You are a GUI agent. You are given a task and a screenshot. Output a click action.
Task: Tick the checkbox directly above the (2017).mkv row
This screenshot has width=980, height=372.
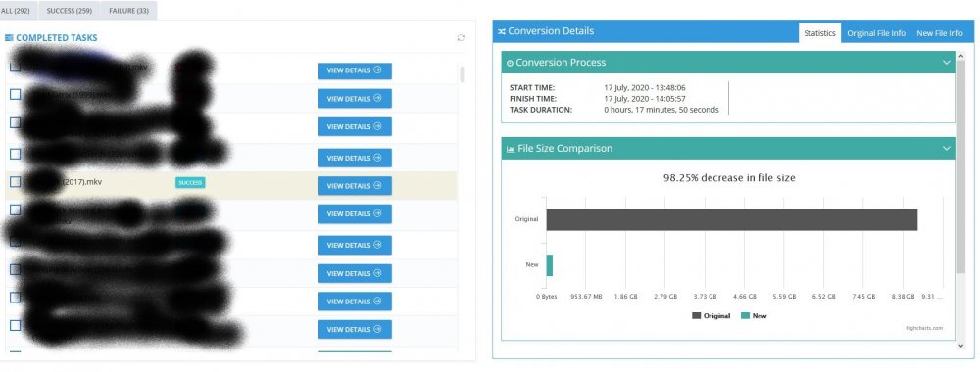tap(15, 154)
